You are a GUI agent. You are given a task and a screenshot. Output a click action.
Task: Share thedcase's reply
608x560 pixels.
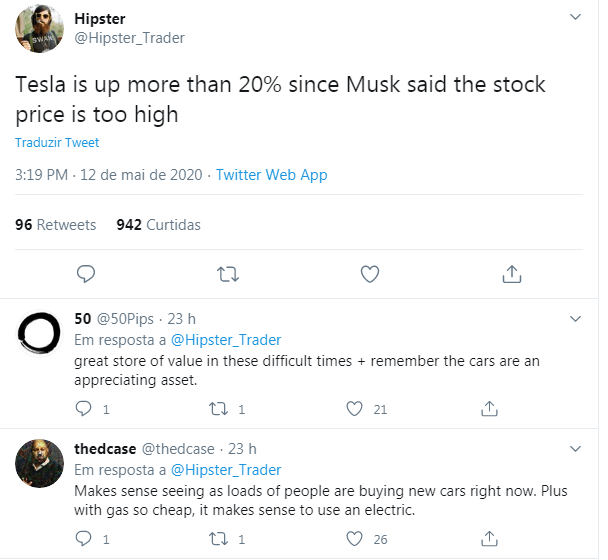tap(490, 539)
